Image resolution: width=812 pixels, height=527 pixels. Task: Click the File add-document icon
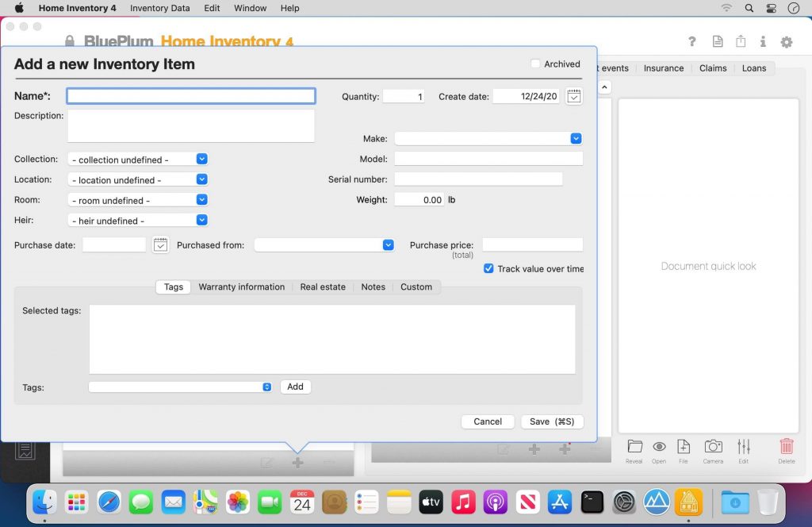tap(684, 447)
